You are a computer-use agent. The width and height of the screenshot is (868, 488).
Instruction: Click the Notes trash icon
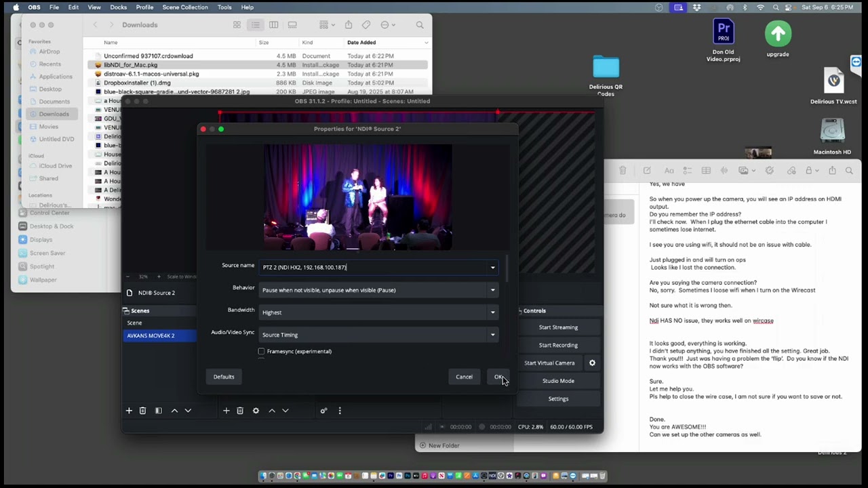(x=623, y=171)
